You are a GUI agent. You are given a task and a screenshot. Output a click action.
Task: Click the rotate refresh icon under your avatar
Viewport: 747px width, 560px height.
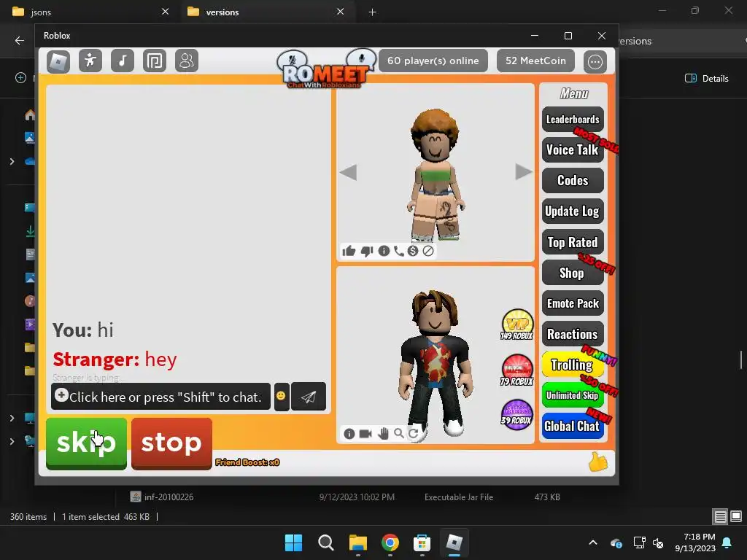(x=414, y=433)
